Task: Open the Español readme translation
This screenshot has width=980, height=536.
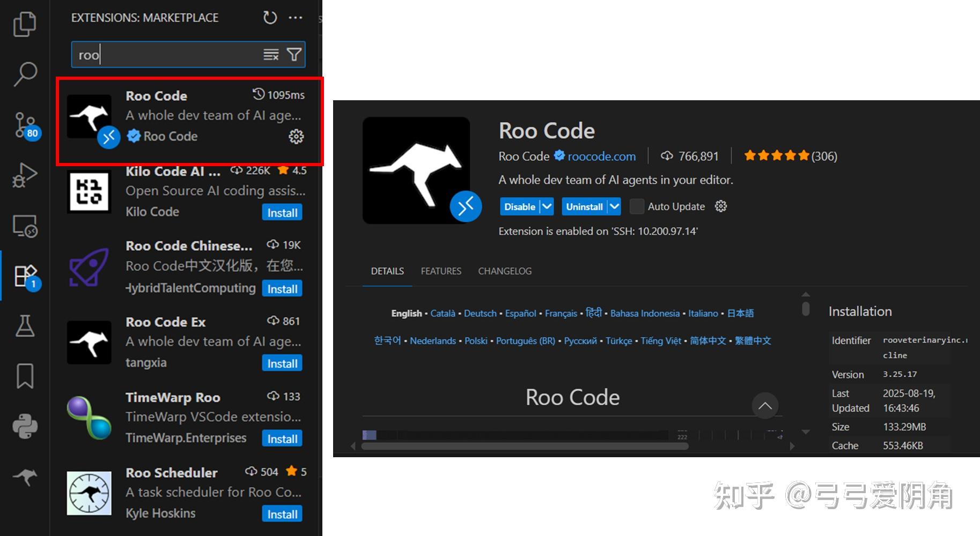Action: click(520, 314)
